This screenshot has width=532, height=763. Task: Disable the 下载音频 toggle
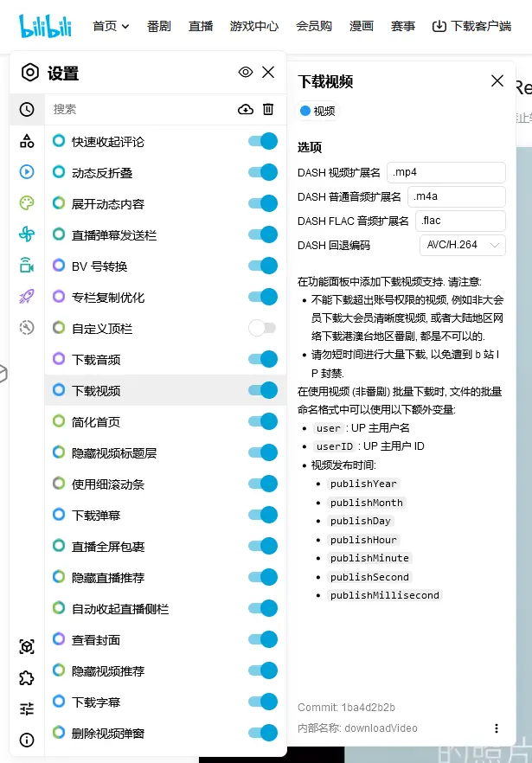pyautogui.click(x=262, y=359)
